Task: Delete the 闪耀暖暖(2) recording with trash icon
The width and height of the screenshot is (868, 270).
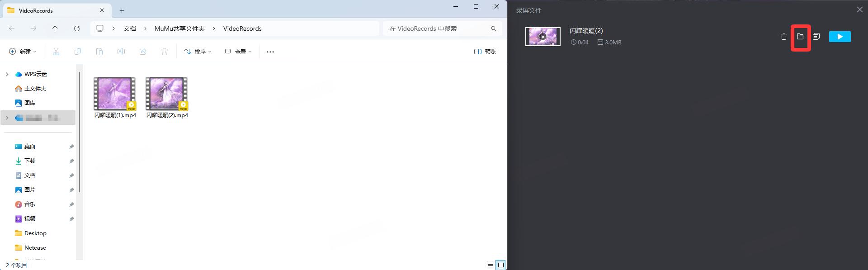Action: coord(783,37)
